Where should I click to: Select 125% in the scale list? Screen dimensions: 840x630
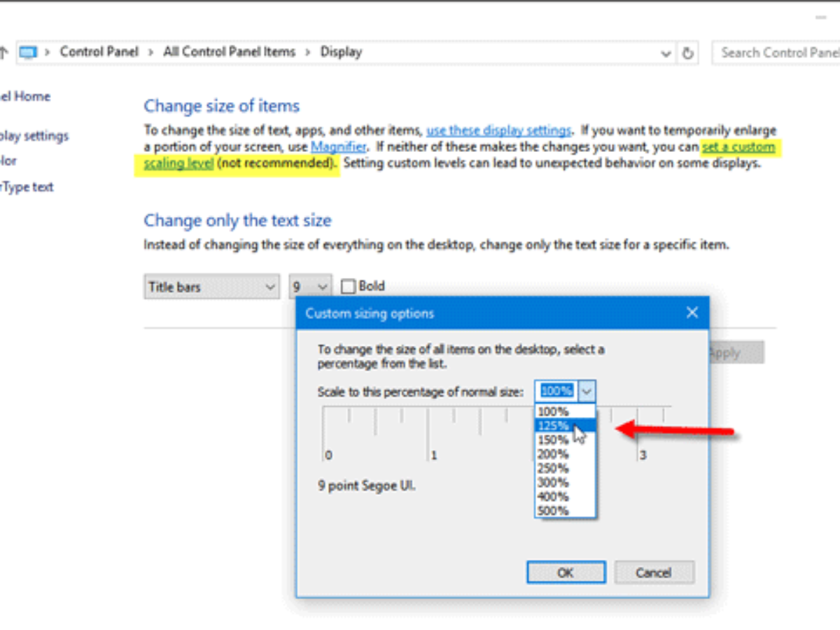click(565, 426)
